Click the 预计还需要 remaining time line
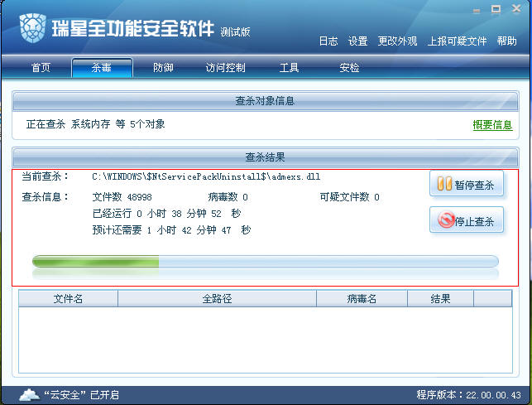The height and width of the screenshot is (405, 532). click(171, 230)
